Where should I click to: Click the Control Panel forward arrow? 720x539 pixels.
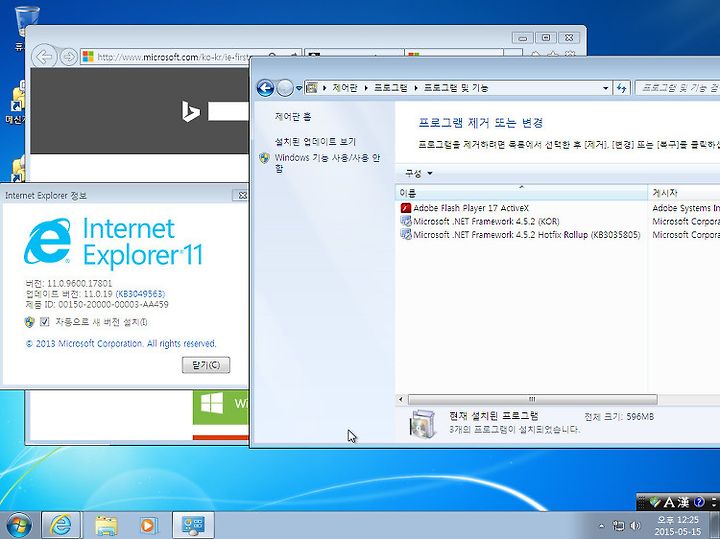pos(285,88)
